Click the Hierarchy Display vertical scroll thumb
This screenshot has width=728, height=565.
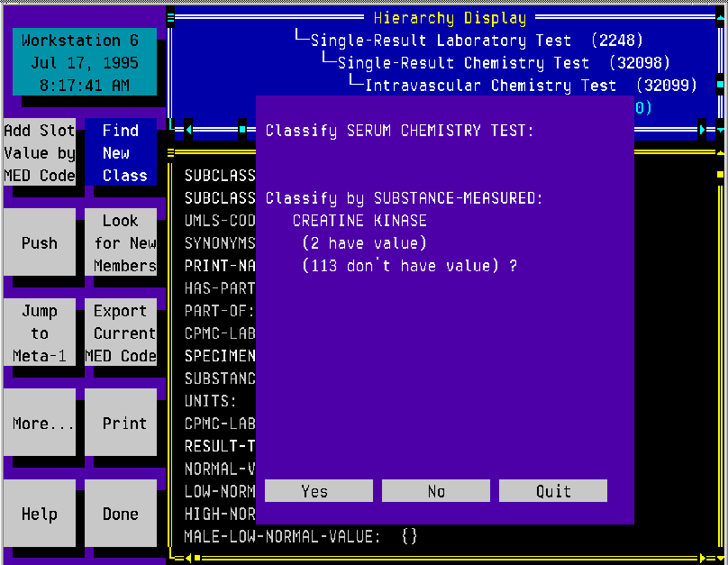[720, 85]
